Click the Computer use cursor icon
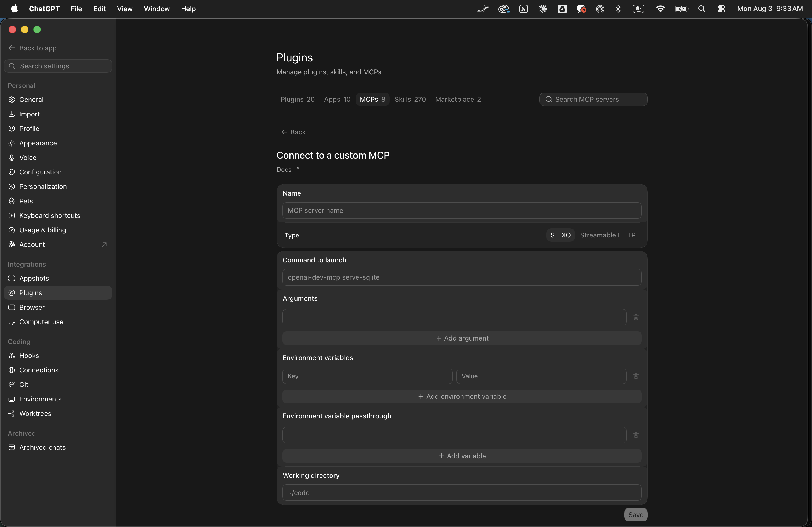Screen dimensions: 812x527 (12, 322)
